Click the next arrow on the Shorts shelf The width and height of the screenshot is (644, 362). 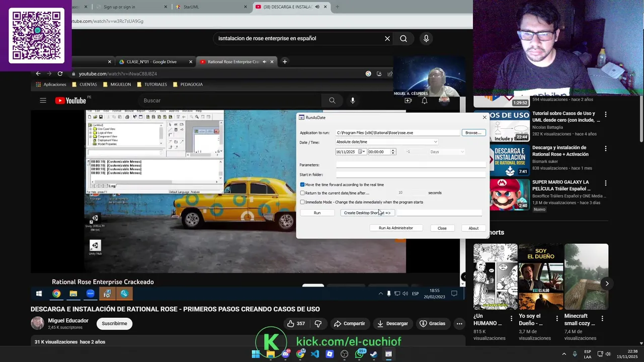tap(607, 284)
